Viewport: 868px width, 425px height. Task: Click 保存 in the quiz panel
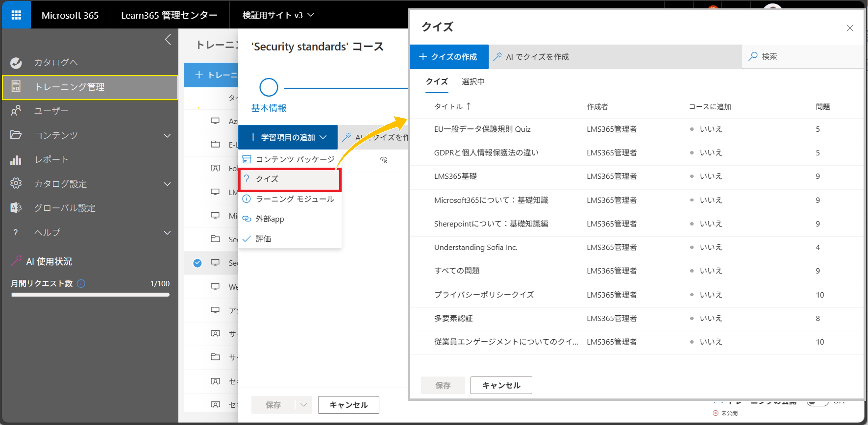[443, 385]
